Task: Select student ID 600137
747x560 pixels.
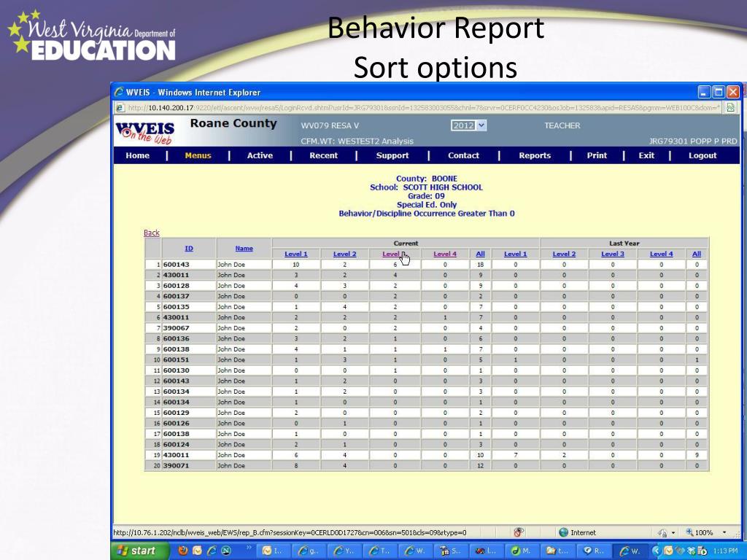Action: [x=177, y=296]
